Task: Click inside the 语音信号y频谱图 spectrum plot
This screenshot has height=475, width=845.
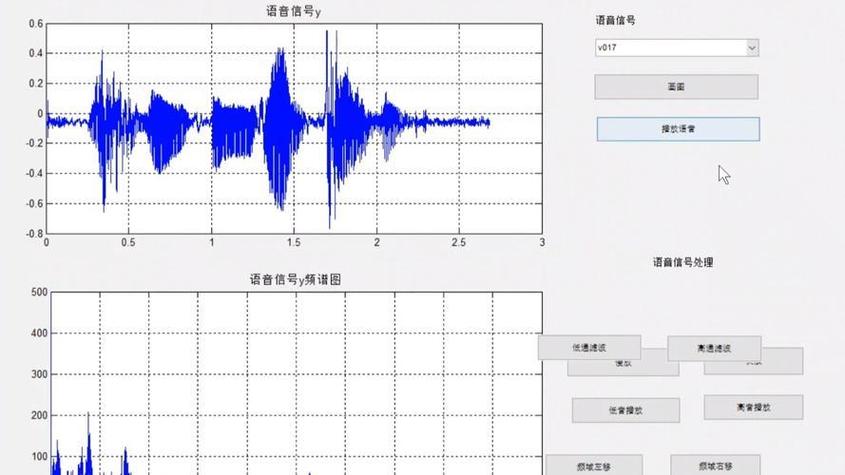Action: pyautogui.click(x=296, y=383)
